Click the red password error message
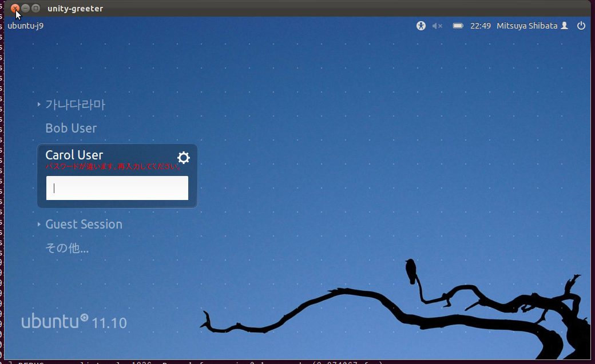The image size is (595, 364). [113, 166]
